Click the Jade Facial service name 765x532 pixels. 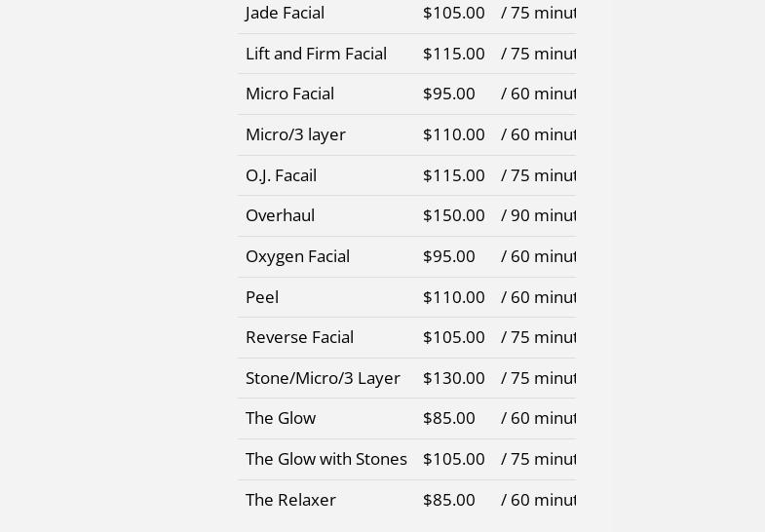click(285, 13)
